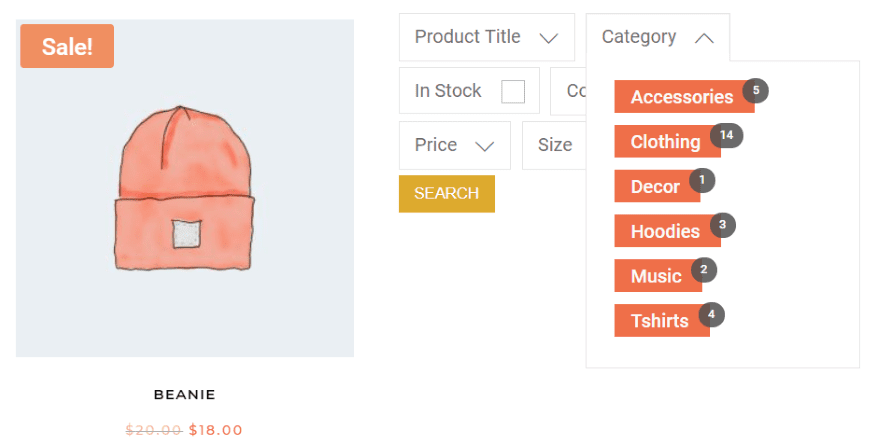Click the count badge on Decor
The width and height of the screenshot is (880, 447).
[702, 180]
